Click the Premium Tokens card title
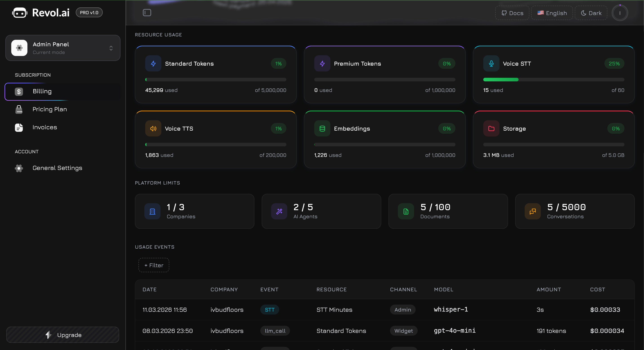The image size is (644, 350). [357, 63]
